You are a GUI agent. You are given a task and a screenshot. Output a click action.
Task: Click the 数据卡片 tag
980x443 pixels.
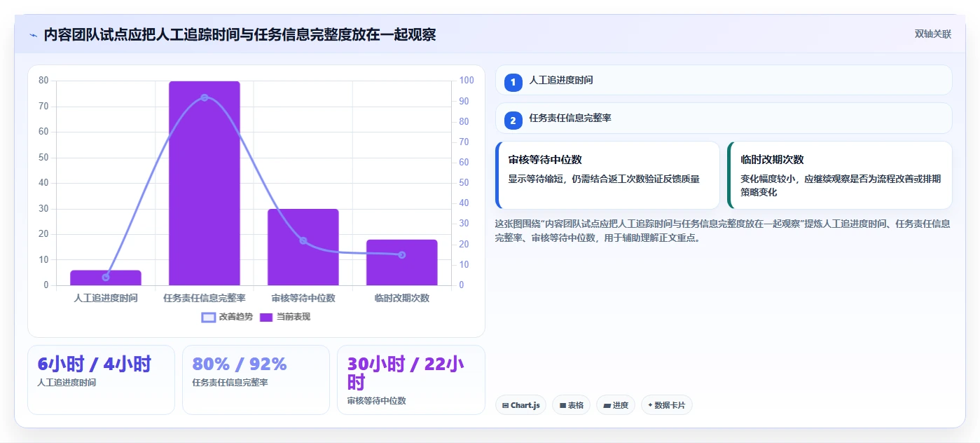[667, 405]
